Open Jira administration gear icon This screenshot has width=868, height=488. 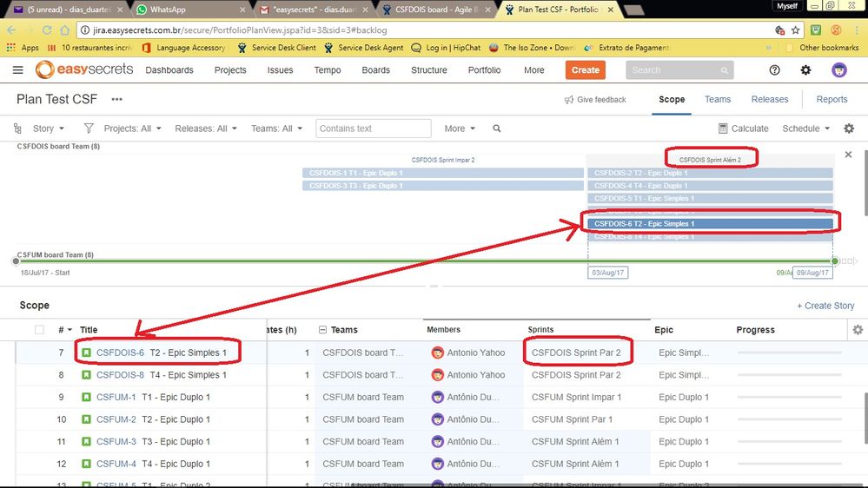click(805, 69)
